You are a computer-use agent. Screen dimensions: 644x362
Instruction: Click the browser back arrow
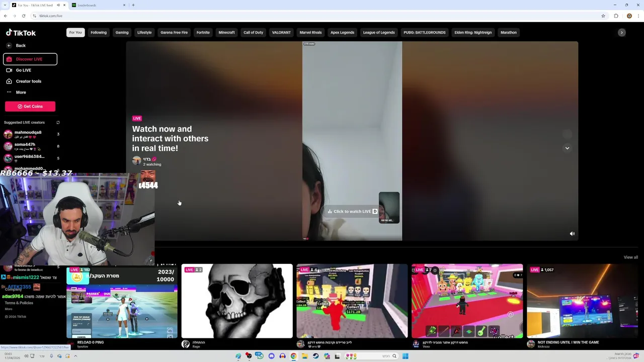tap(6, 16)
